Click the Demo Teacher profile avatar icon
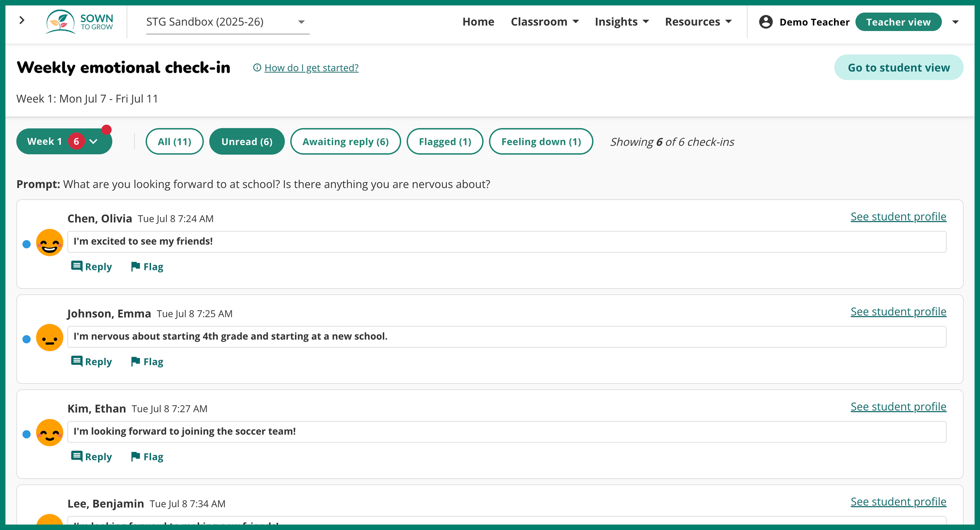Screen dimensions: 980x530 [765, 22]
